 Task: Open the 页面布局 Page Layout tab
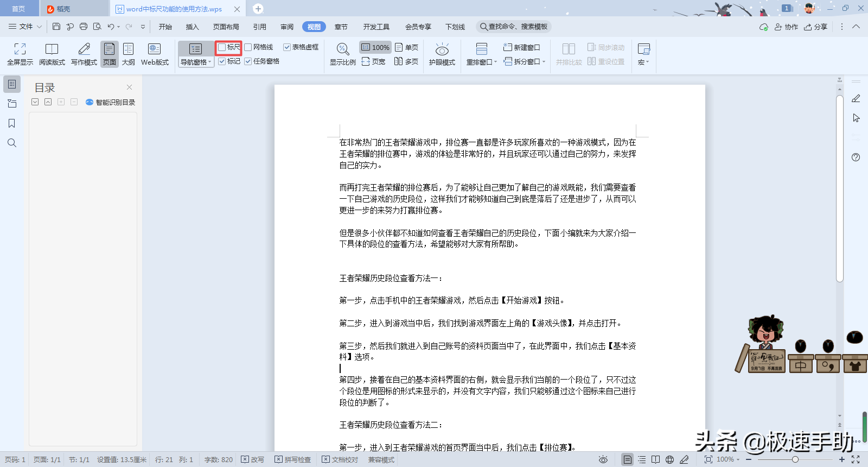(x=226, y=27)
